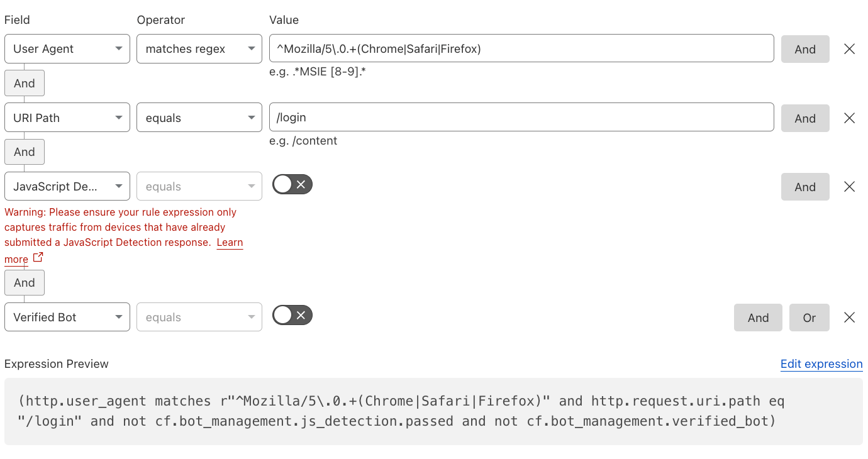Focus the /login value input field

click(521, 117)
